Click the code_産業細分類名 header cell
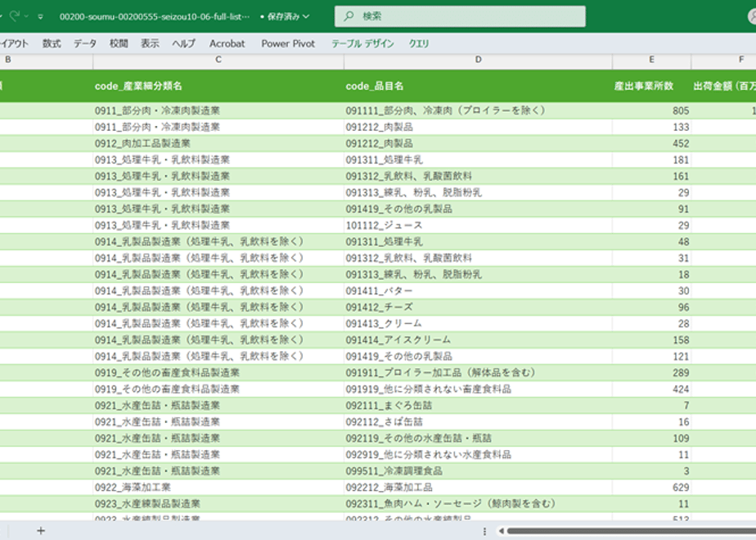This screenshot has width=756, height=540. click(218, 86)
